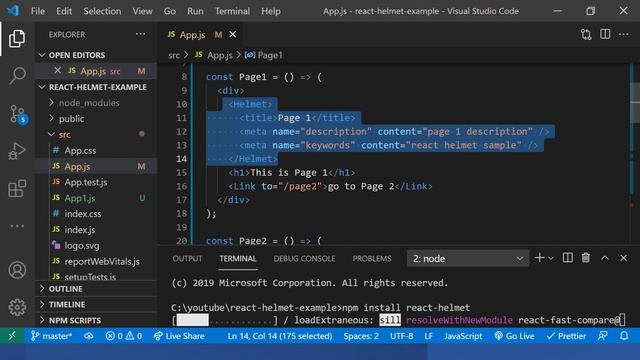
Task: Open Source Control view with badge
Action: pyautogui.click(x=18, y=114)
